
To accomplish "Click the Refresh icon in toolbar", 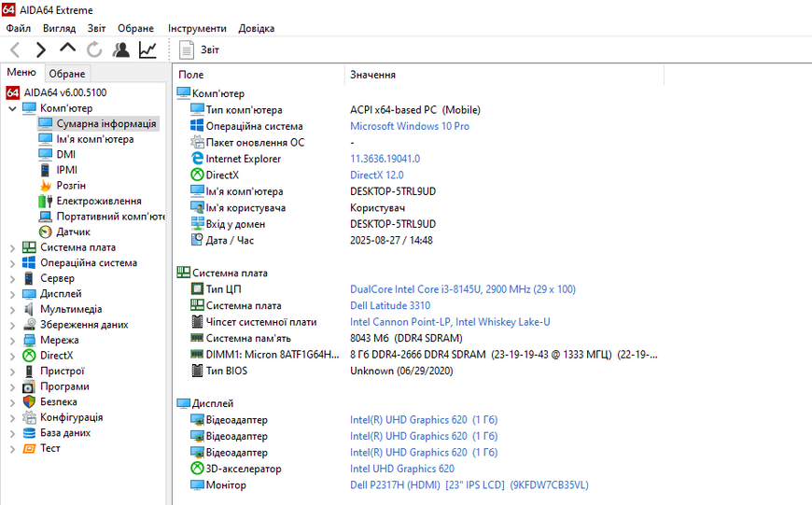I will [94, 49].
